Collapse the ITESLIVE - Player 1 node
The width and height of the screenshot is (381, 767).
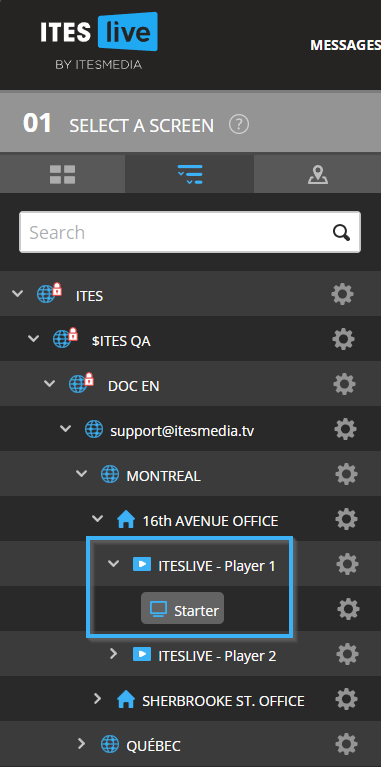(113, 564)
